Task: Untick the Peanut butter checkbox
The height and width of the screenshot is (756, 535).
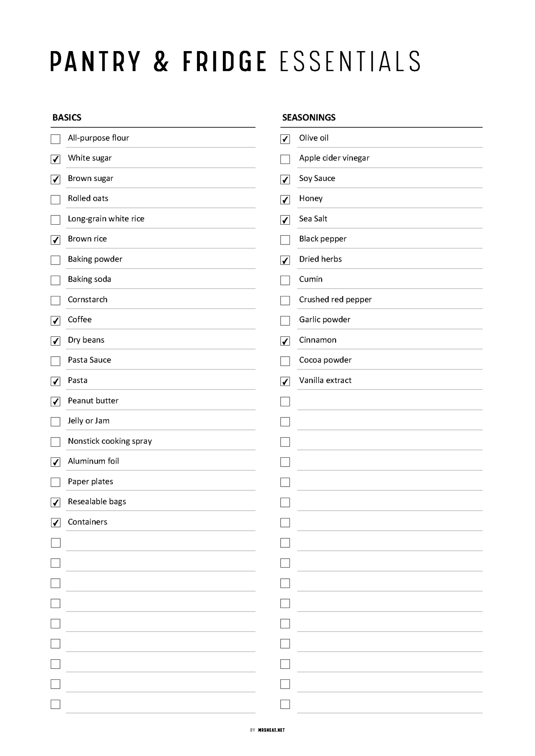Action: tap(56, 401)
